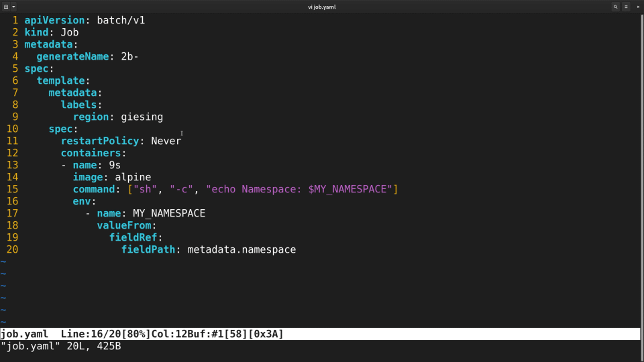The width and height of the screenshot is (644, 362).
Task: Click the 'alpine' value
Action: click(133, 177)
